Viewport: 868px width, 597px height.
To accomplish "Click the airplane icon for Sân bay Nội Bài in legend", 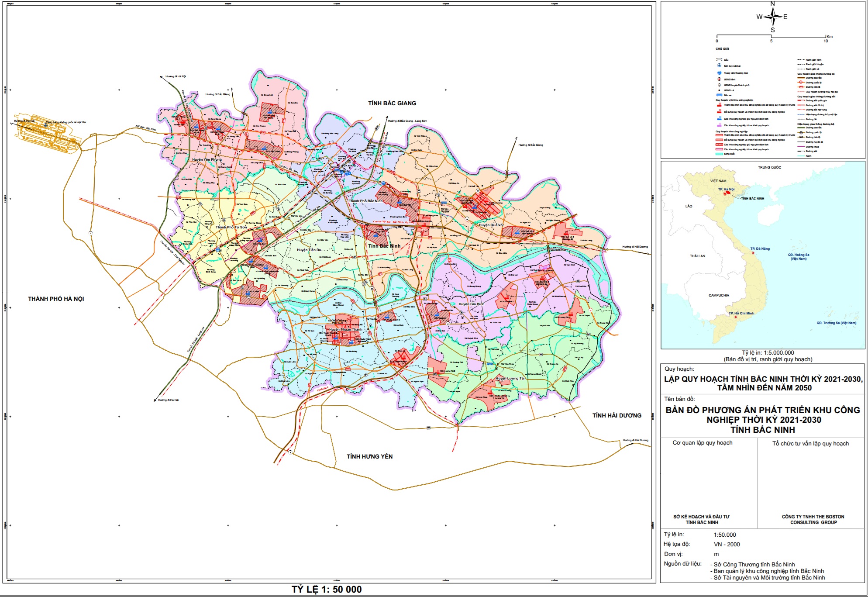I will [719, 66].
